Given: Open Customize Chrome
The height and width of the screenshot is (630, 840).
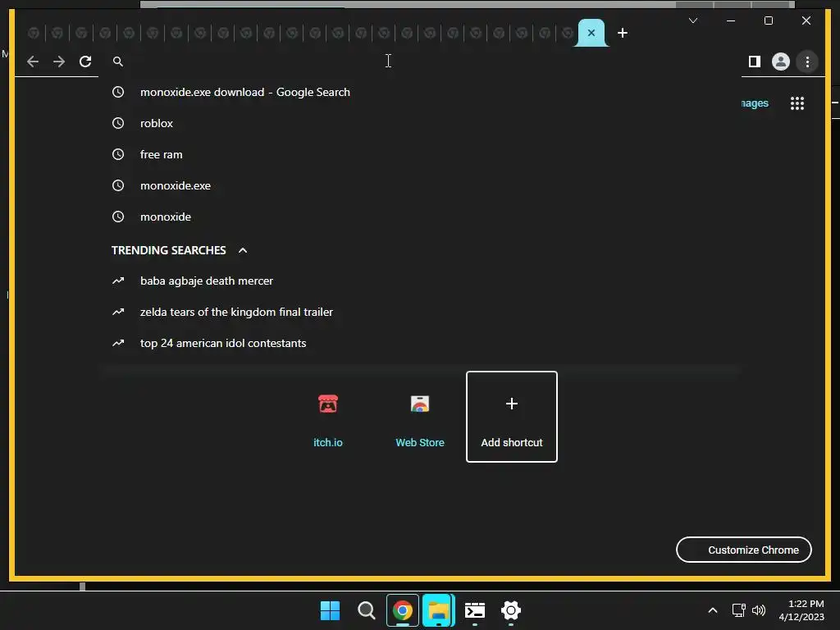Looking at the screenshot, I should coord(743,550).
